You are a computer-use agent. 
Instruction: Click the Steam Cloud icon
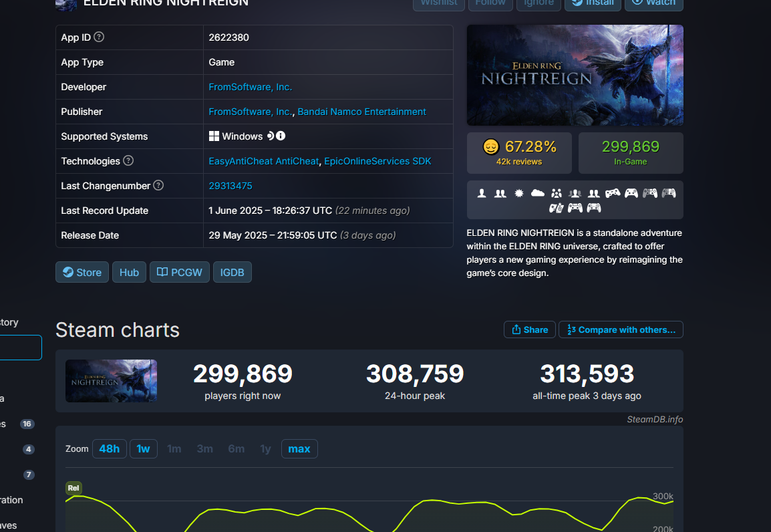point(537,193)
